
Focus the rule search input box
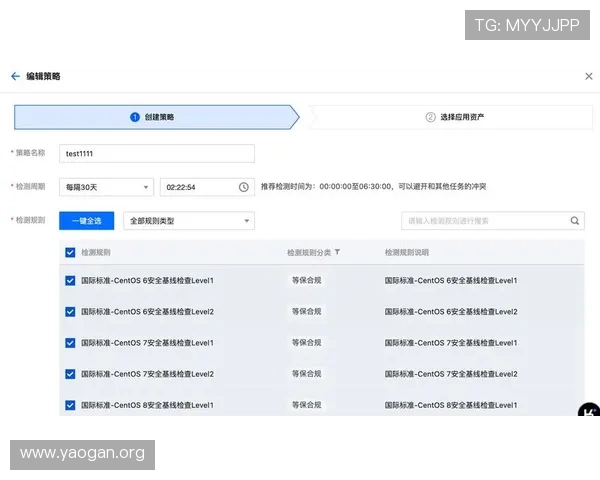(x=493, y=221)
